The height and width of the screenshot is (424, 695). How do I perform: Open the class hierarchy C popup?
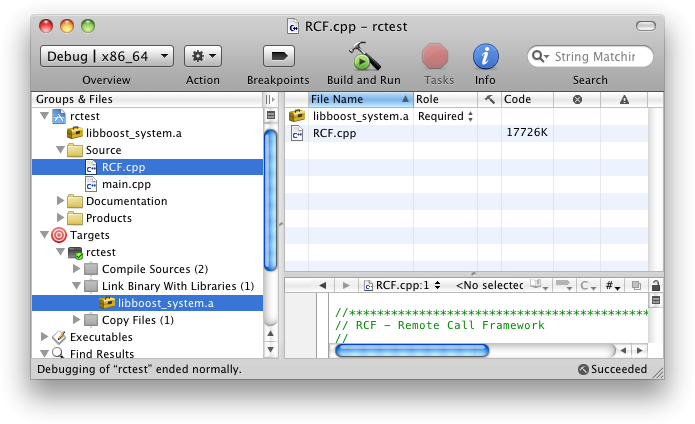pyautogui.click(x=589, y=286)
